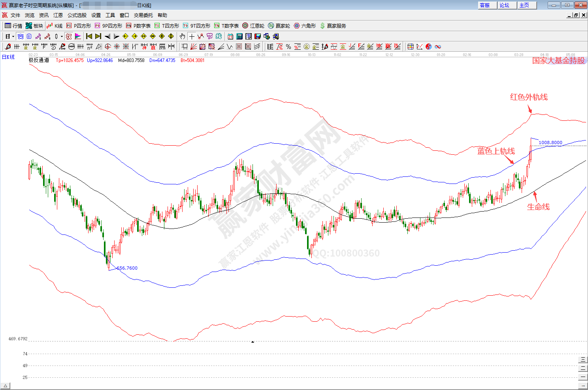This screenshot has height=390, width=588.
Task: Select the hand pan tool icon
Action: [x=182, y=36]
